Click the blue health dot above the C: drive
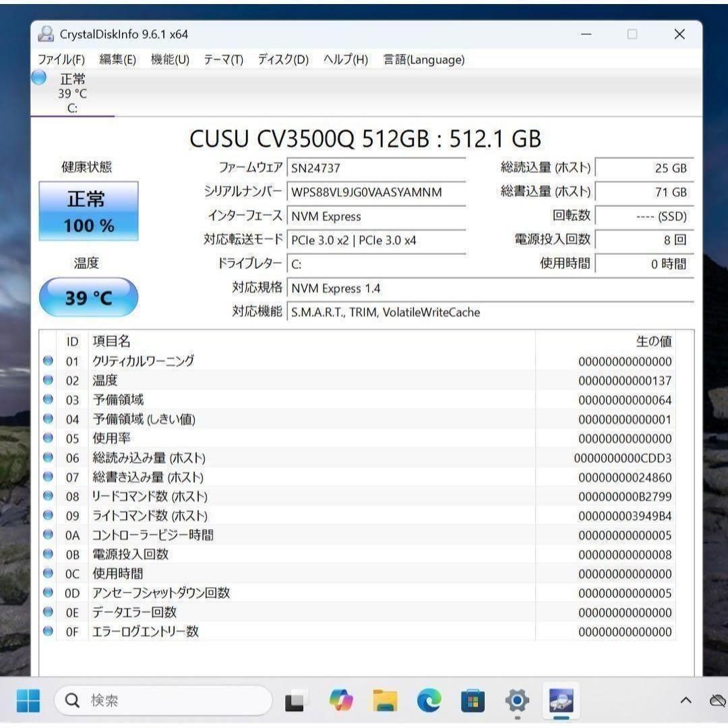This screenshot has width=728, height=728. click(x=40, y=79)
